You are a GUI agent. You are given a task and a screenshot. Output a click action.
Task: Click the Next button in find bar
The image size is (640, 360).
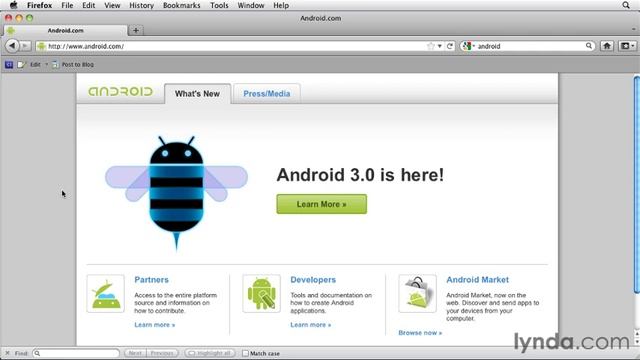click(135, 353)
